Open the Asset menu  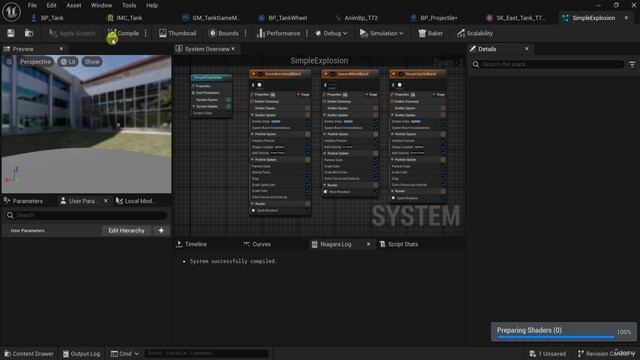[x=73, y=5]
